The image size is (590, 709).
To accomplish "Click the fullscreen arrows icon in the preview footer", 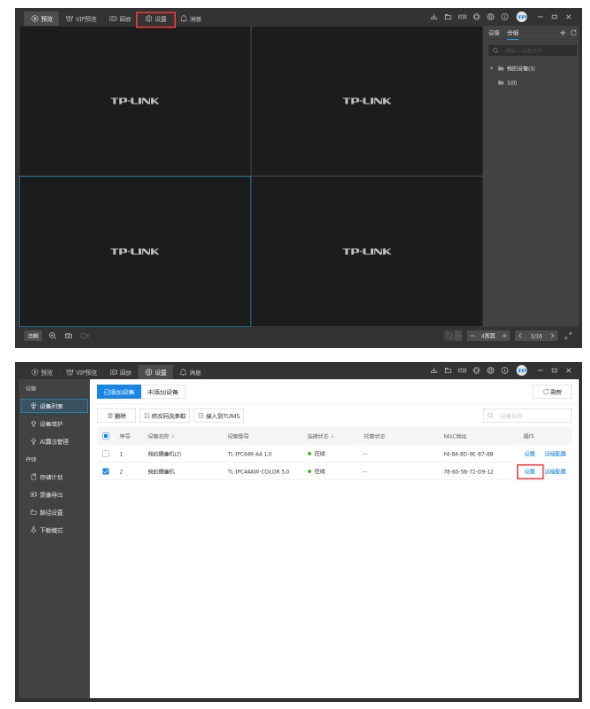I will click(568, 336).
